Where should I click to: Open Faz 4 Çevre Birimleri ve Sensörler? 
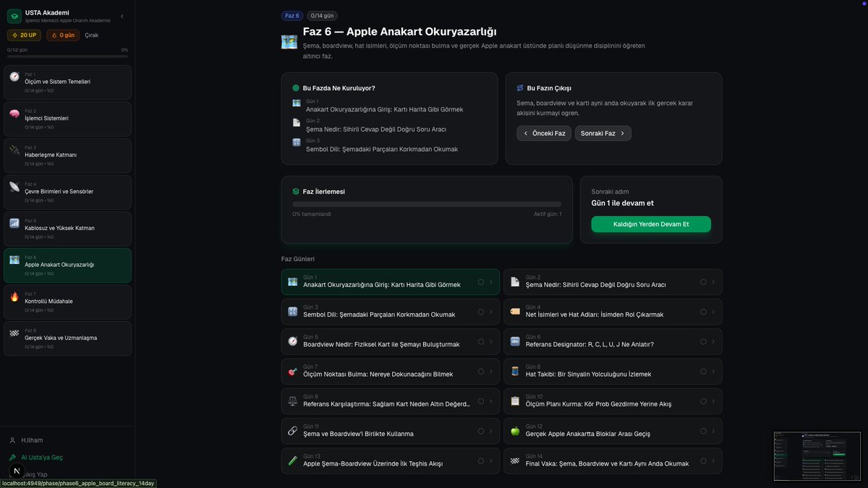tap(67, 192)
